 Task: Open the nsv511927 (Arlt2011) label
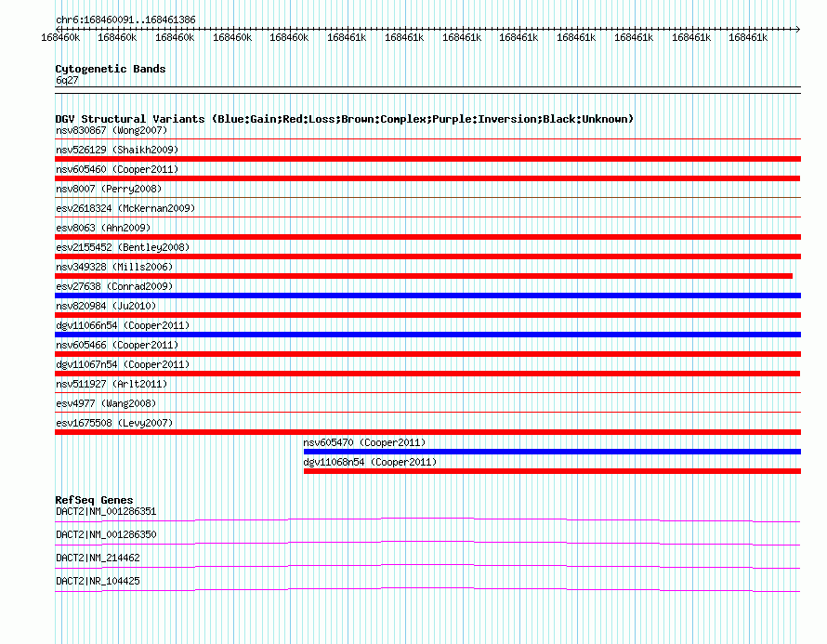point(112,384)
